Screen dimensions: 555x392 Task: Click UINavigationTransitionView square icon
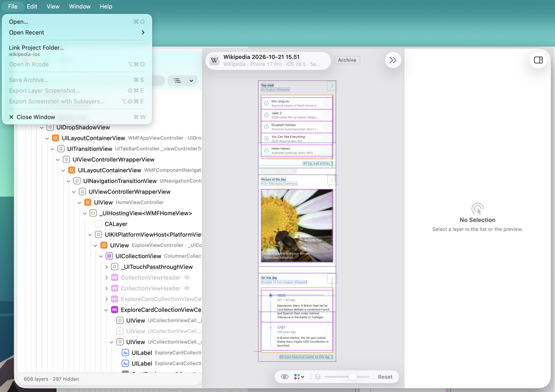click(x=77, y=181)
